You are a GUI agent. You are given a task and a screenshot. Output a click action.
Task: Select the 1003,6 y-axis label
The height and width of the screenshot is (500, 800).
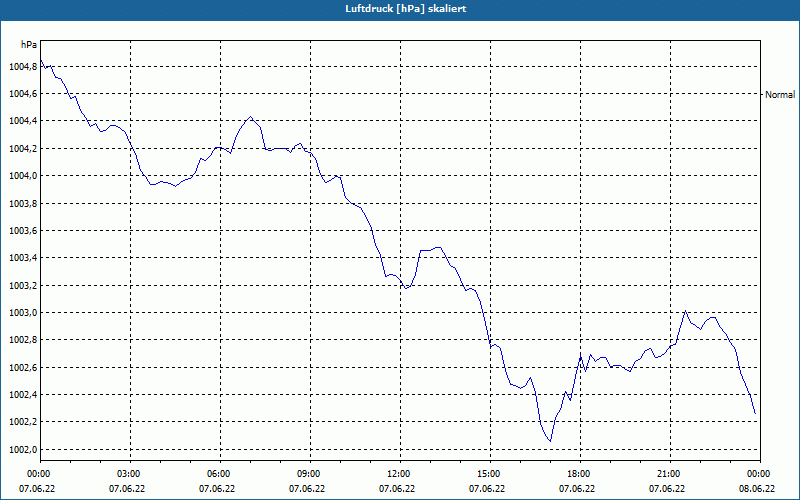coord(23,231)
